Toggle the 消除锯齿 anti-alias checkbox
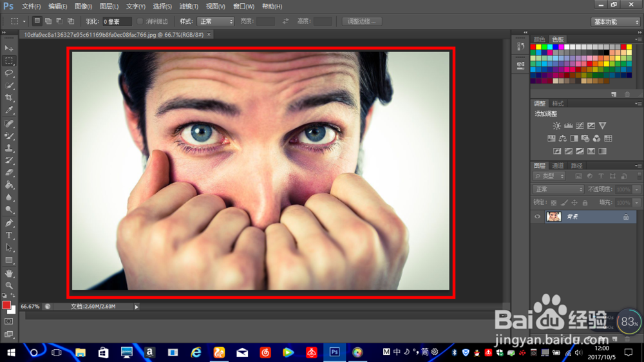This screenshot has height=362, width=644. click(140, 21)
